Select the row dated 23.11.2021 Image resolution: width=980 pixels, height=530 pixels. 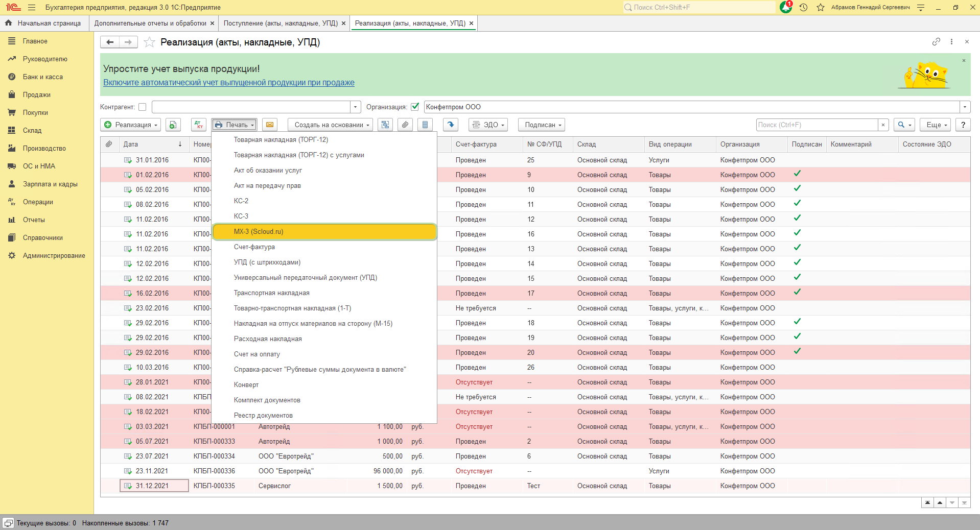tap(535, 471)
